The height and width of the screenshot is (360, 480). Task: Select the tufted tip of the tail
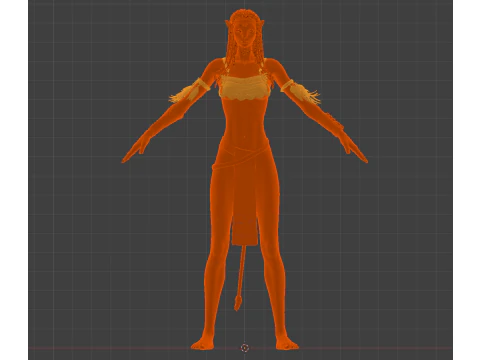coord(237,302)
